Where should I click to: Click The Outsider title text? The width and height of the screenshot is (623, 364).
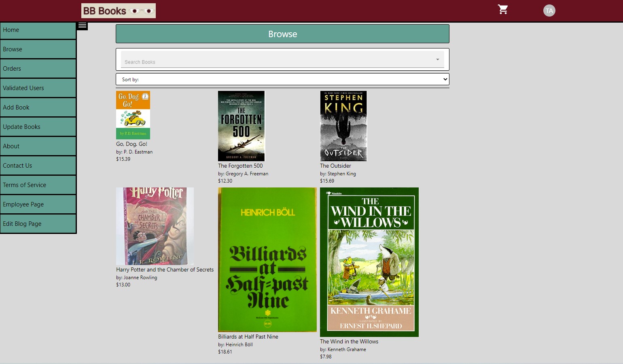[x=335, y=166]
